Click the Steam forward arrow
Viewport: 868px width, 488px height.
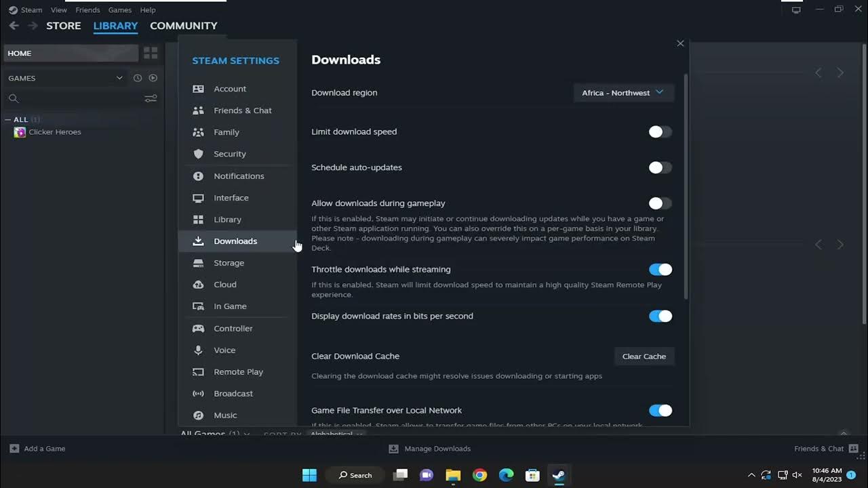pyautogui.click(x=33, y=26)
